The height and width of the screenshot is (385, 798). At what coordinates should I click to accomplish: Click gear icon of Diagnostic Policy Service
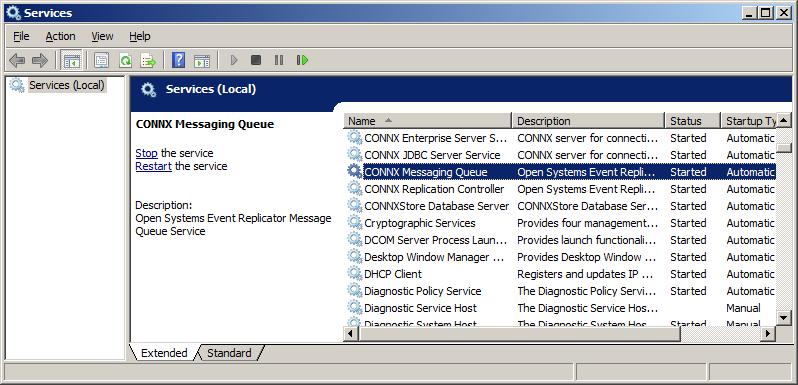tap(354, 291)
